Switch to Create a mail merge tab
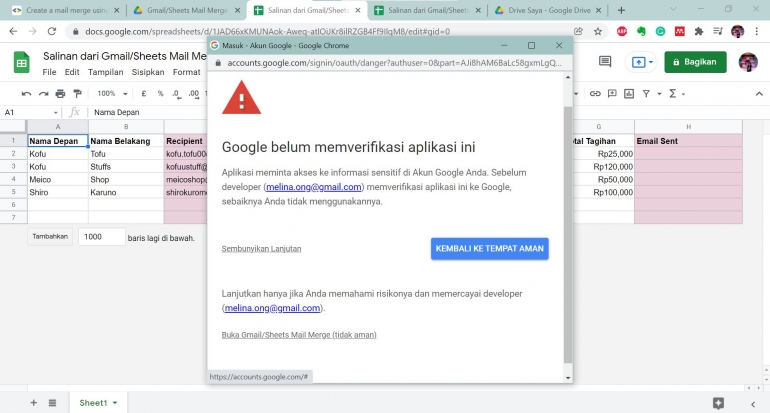 66,10
